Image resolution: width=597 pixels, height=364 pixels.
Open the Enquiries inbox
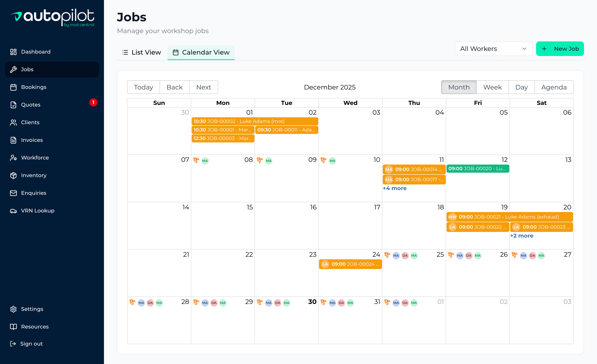tap(34, 193)
